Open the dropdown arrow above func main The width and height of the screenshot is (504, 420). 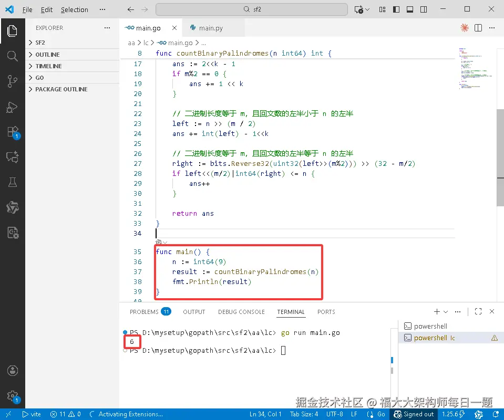[165, 243]
